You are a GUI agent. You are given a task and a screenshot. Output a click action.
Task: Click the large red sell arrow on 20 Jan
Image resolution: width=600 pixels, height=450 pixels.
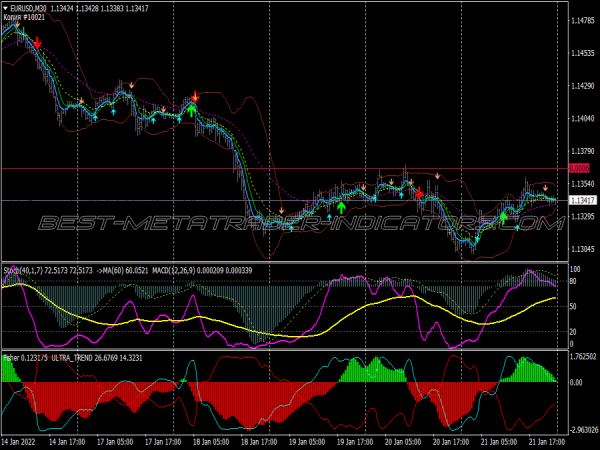tap(419, 193)
